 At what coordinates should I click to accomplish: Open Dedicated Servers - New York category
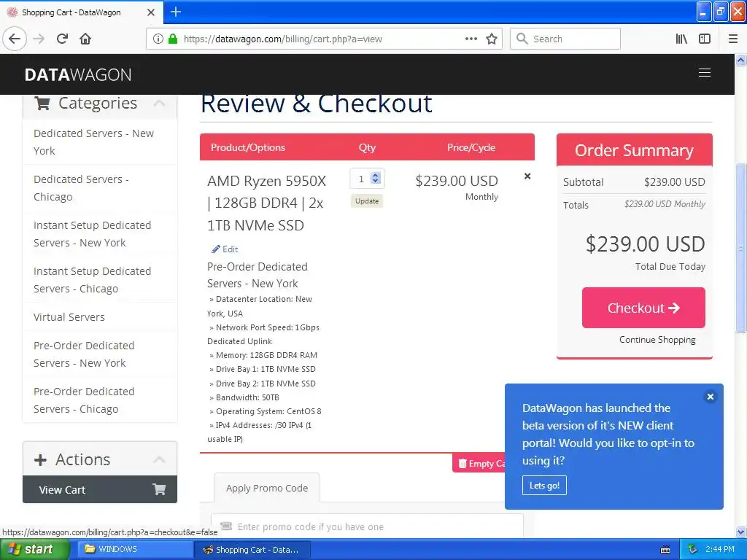99,142
